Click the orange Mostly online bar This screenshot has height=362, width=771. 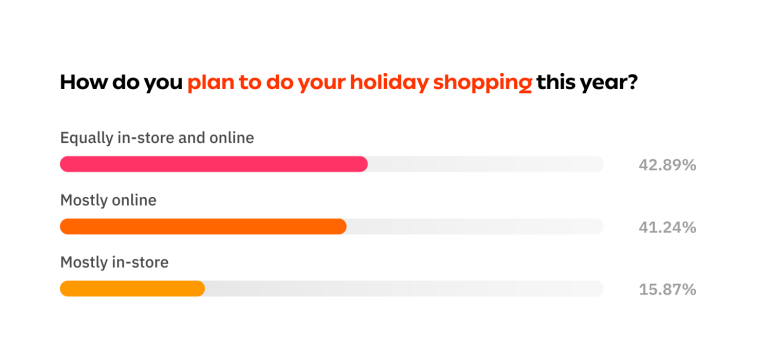(x=203, y=226)
